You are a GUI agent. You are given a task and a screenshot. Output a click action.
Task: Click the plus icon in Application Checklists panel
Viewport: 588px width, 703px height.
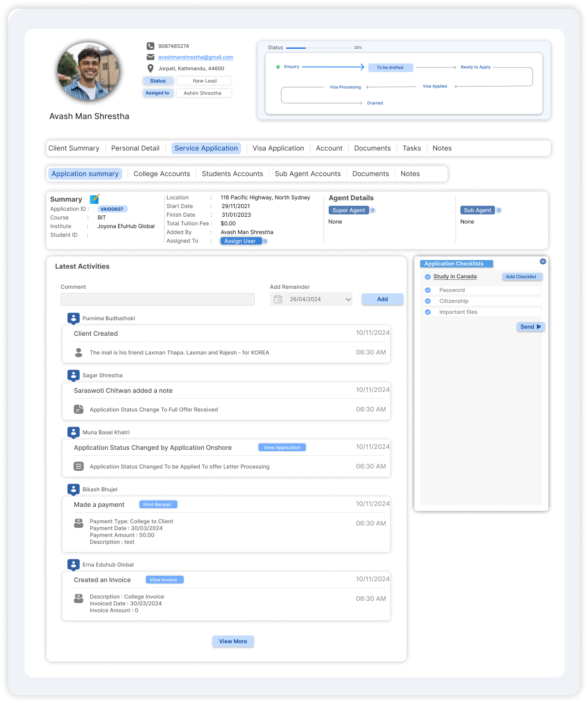(543, 261)
